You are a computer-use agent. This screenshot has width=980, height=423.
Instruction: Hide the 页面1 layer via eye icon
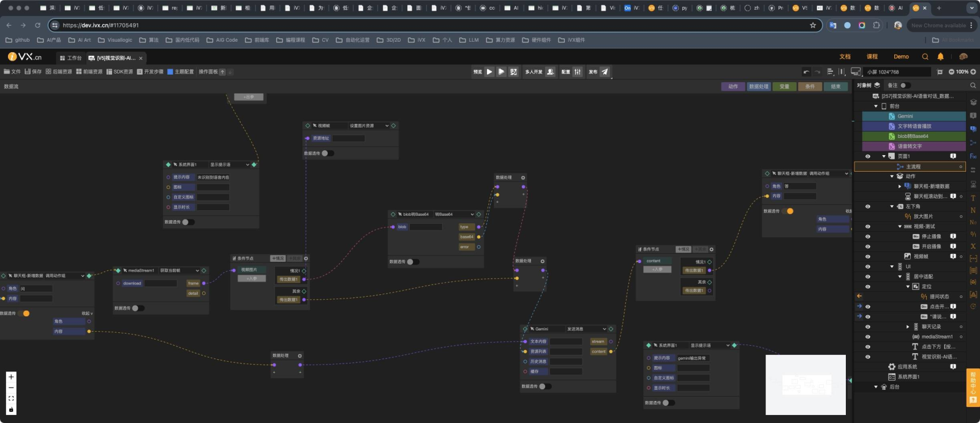pyautogui.click(x=867, y=156)
